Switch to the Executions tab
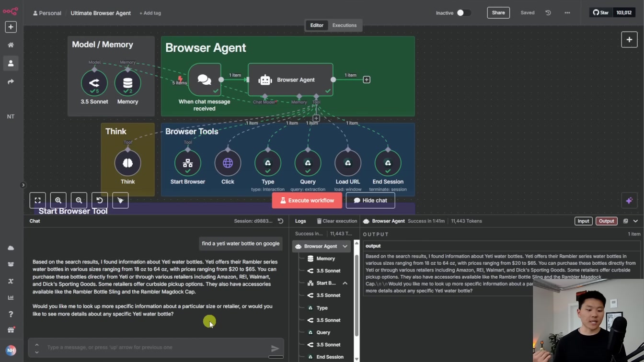 pos(345,25)
